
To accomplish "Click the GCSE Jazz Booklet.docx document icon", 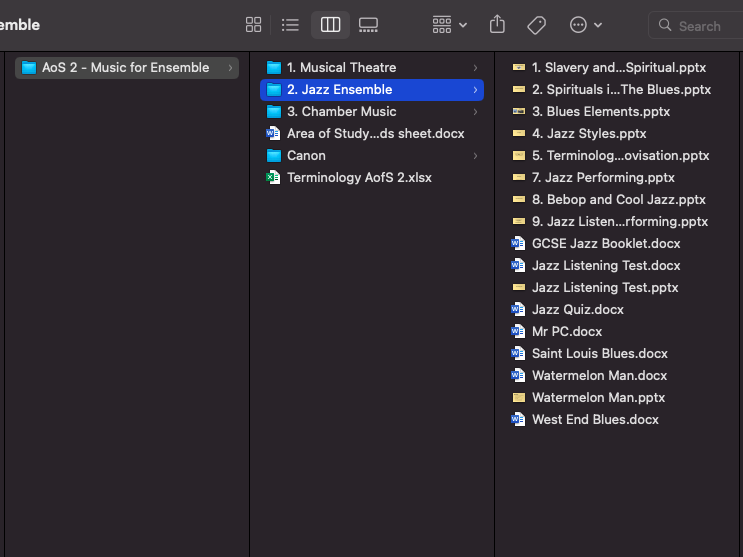I will coord(518,244).
